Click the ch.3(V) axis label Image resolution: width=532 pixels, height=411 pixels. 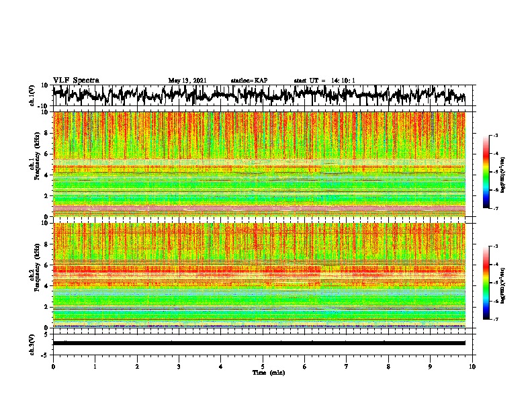(x=32, y=345)
